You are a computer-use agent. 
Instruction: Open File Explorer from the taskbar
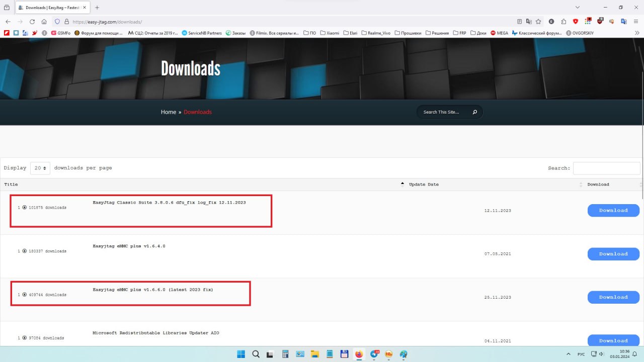(314, 354)
